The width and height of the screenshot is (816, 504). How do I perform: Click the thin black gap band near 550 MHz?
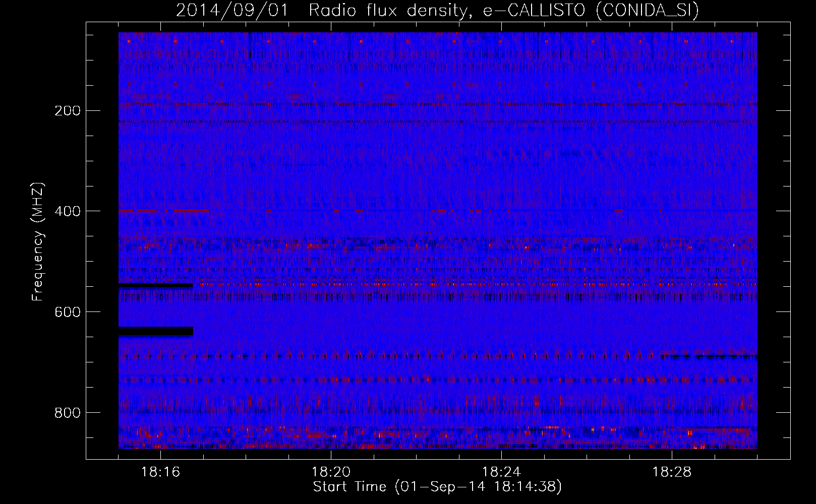[156, 286]
